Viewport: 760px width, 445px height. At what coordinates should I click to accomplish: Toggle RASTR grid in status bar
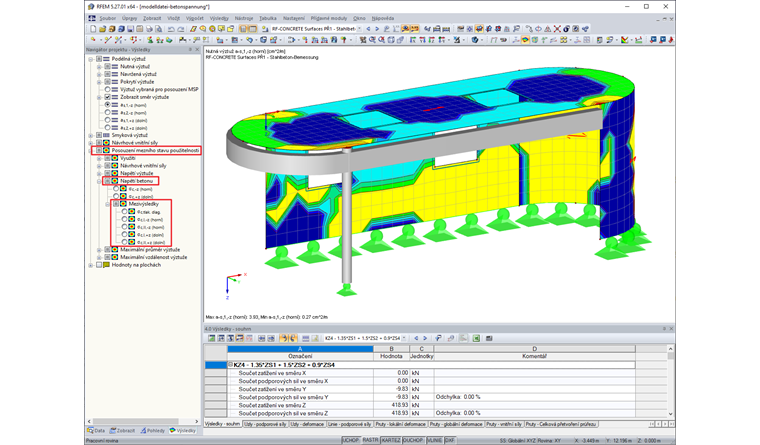click(x=370, y=440)
